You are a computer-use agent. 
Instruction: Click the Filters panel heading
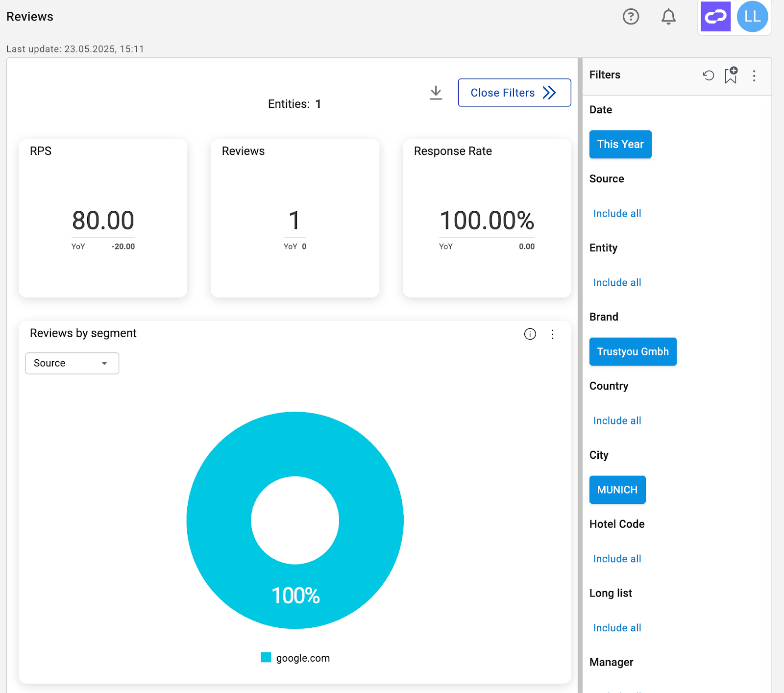(605, 75)
